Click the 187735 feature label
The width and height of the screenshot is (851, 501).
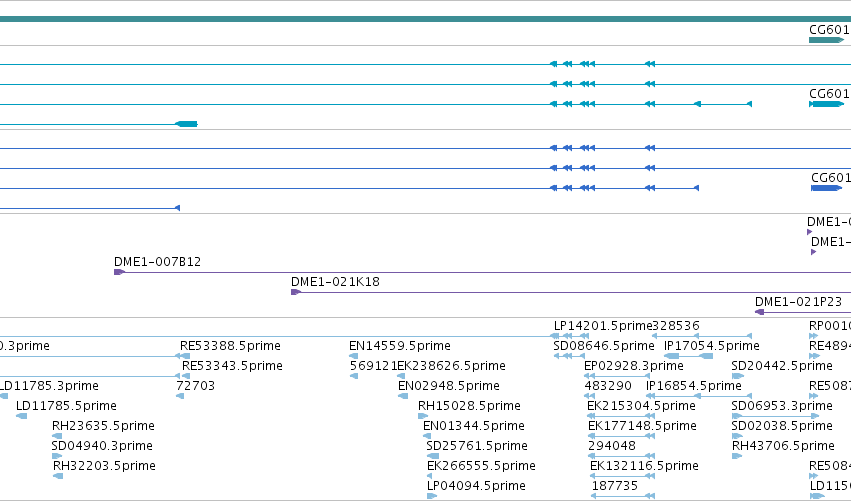[x=614, y=486]
